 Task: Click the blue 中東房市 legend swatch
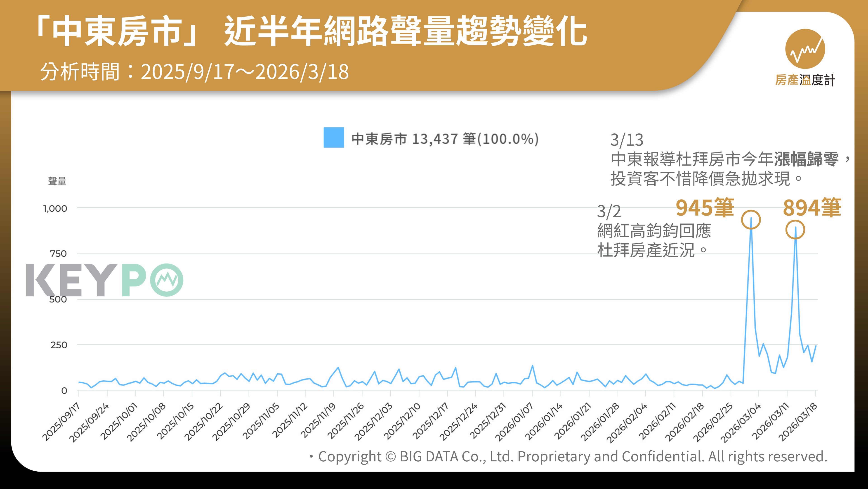click(x=334, y=138)
